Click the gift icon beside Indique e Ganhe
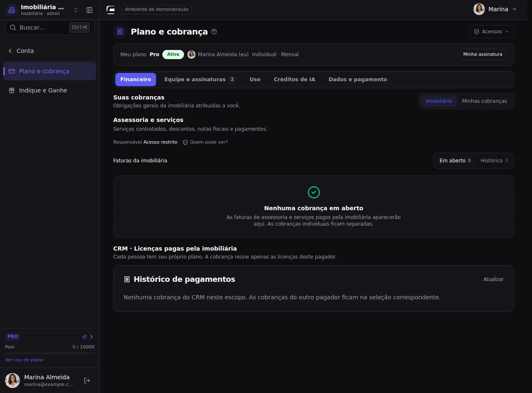The width and height of the screenshot is (532, 393). pyautogui.click(x=12, y=90)
